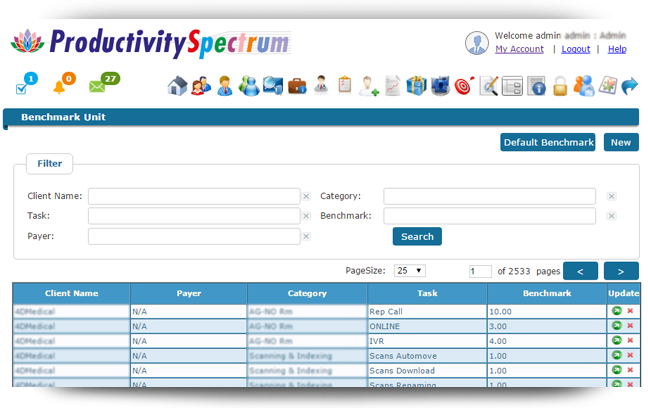This screenshot has width=648, height=413.
Task: Update the Scans Automove row green icon
Action: [x=617, y=355]
